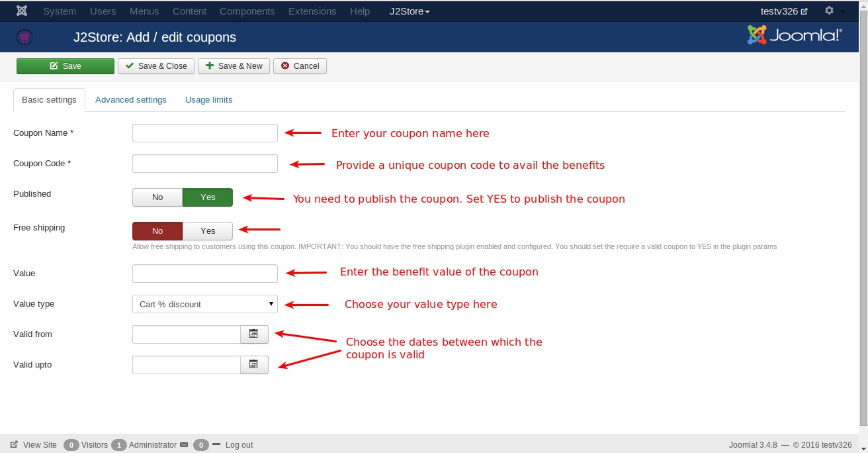
Task: Set Published to No
Action: click(157, 197)
